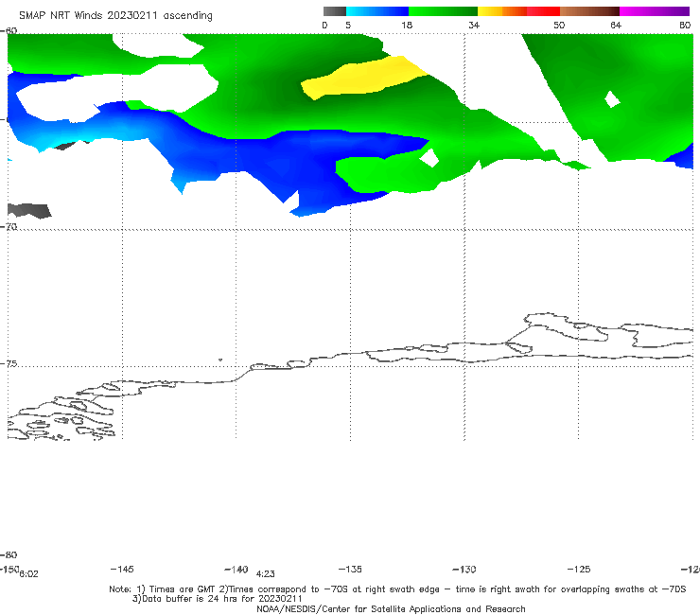Click the green 18-34 segment of color bar
This screenshot has height=615, width=700.
(x=443, y=11)
